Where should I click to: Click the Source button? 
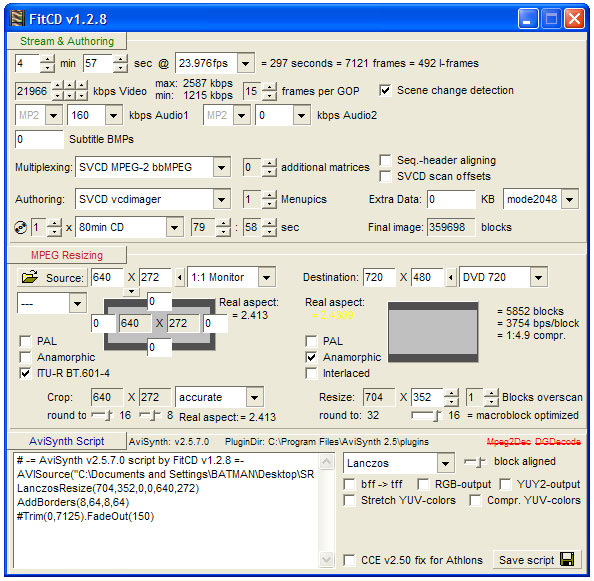pos(52,278)
